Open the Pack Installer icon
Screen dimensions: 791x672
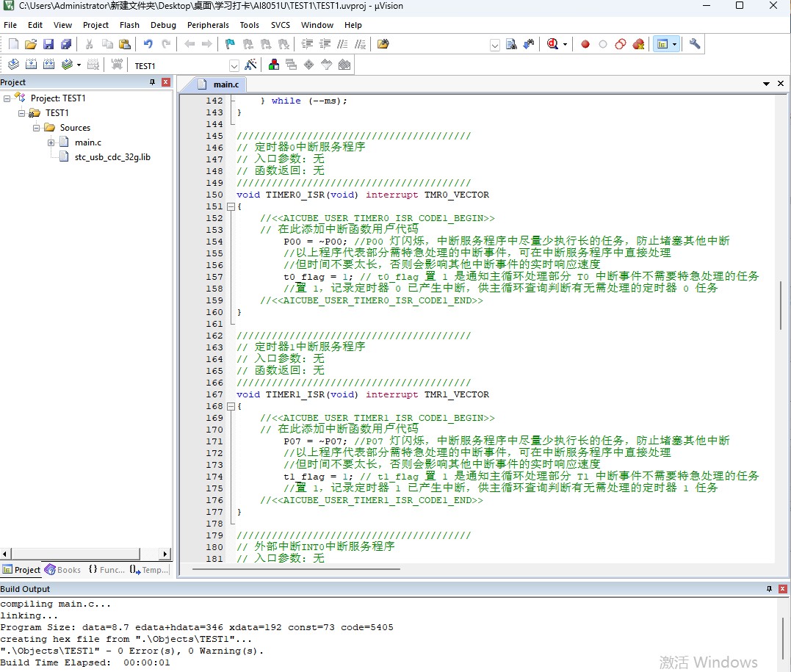coord(344,65)
